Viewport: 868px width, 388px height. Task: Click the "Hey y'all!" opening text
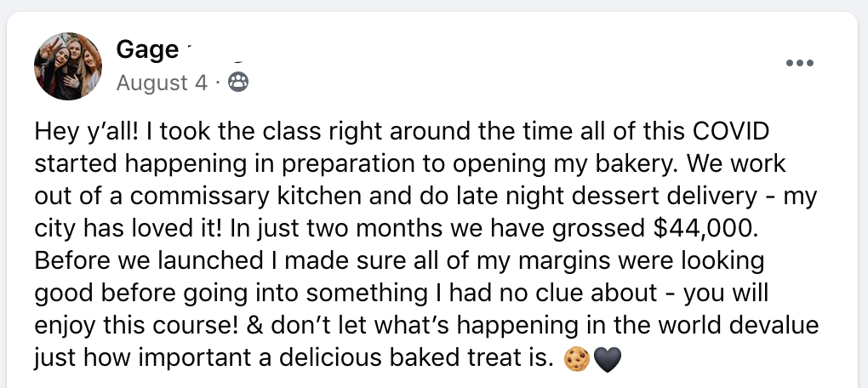click(88, 132)
